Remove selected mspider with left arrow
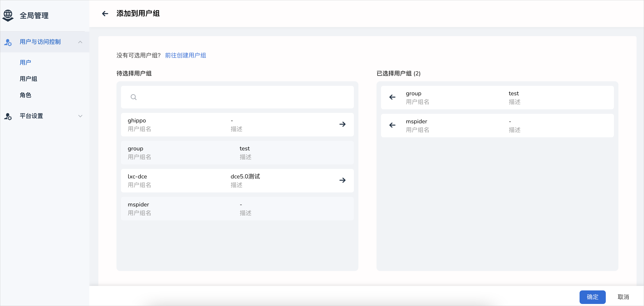 click(x=392, y=125)
